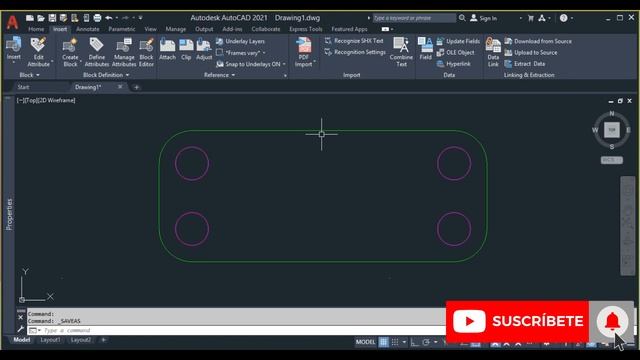Open the Manage Attributes tool
Viewport: 640px width, 360px height.
point(124,52)
